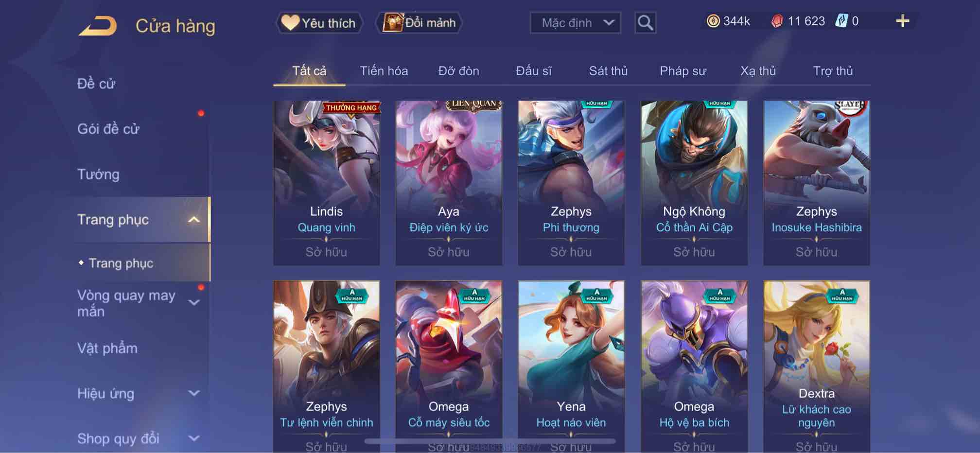Select the Tiến hóa tab
Image resolution: width=980 pixels, height=453 pixels.
384,71
